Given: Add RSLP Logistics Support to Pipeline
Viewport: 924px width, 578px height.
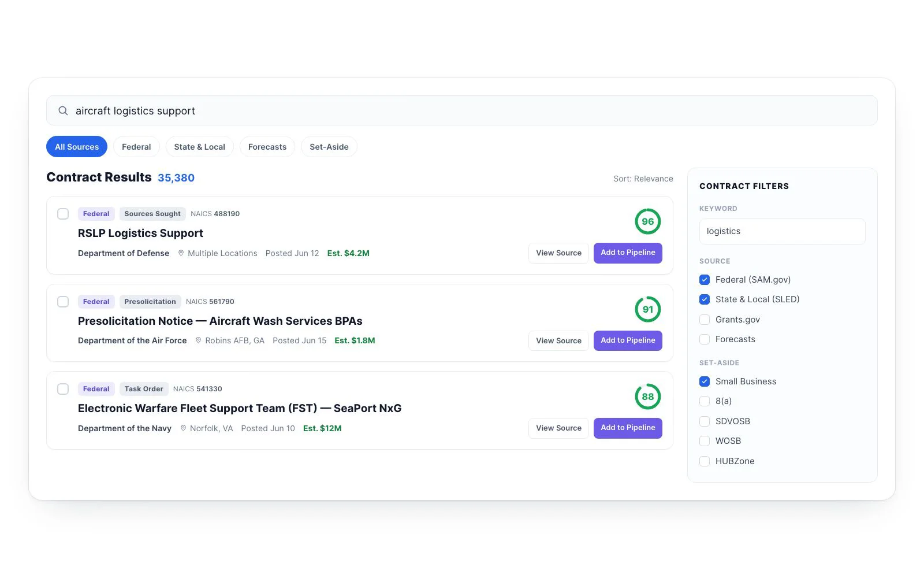Looking at the screenshot, I should point(628,253).
